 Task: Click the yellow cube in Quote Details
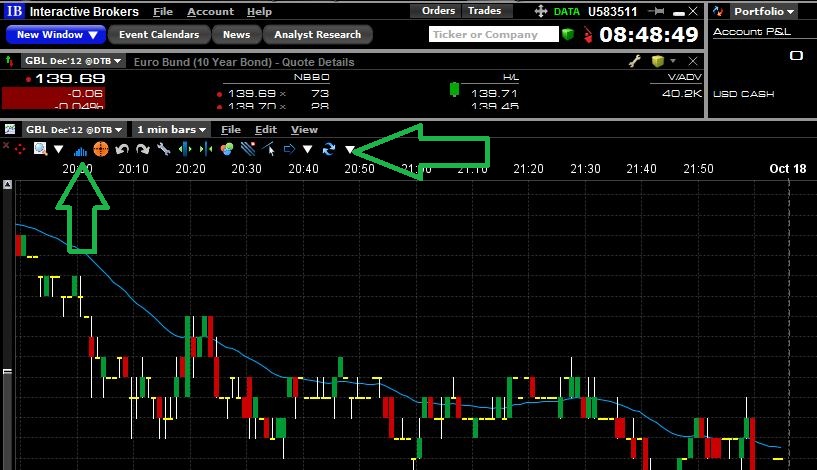click(x=658, y=61)
